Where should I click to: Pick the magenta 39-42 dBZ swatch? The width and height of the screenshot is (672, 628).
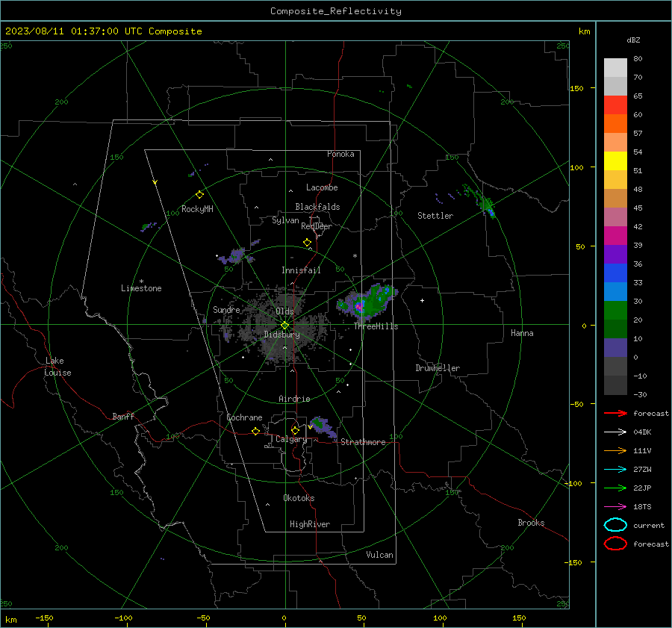coord(615,236)
